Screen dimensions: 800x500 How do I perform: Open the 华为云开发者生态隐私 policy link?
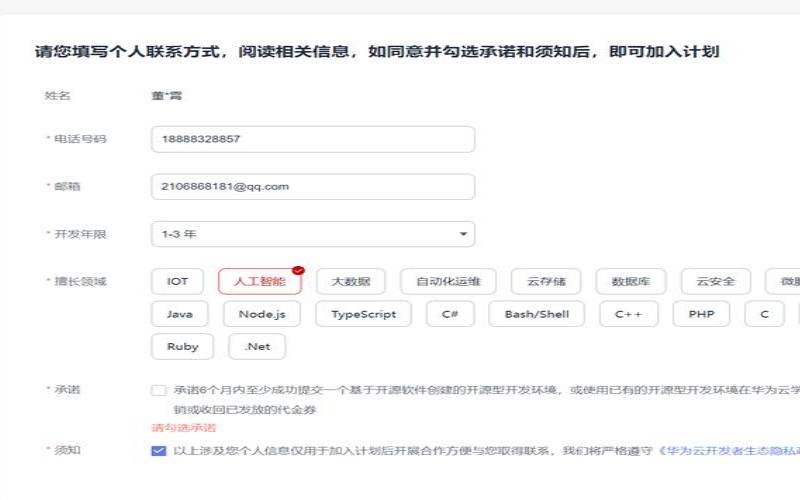[729, 451]
